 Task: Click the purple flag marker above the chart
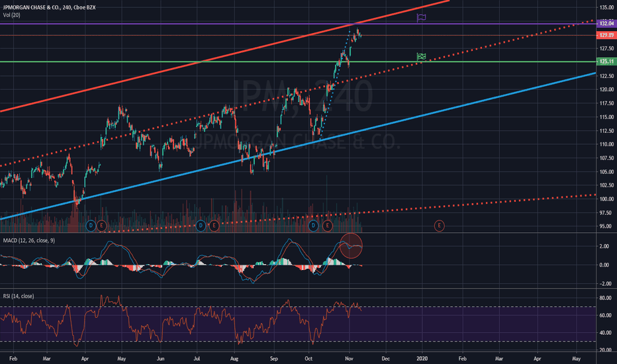[421, 18]
